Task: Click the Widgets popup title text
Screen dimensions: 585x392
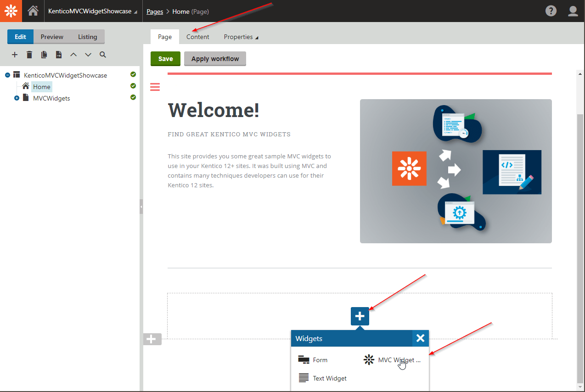Action: click(309, 339)
